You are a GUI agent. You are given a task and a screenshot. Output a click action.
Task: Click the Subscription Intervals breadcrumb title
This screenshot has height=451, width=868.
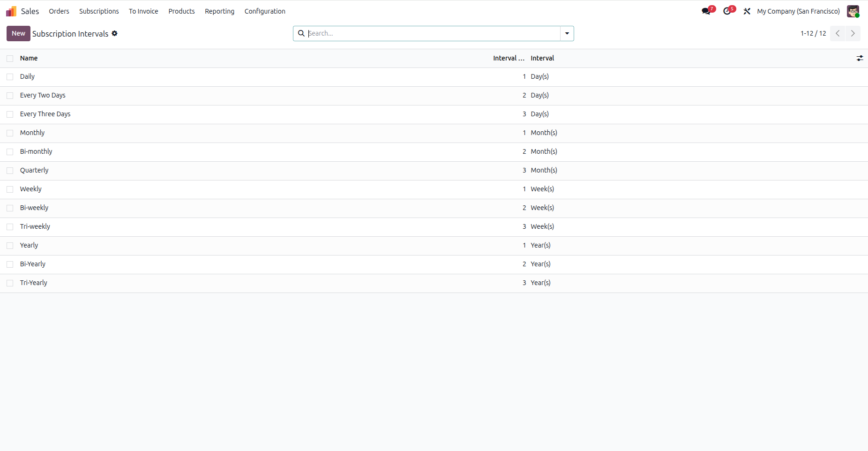point(70,34)
